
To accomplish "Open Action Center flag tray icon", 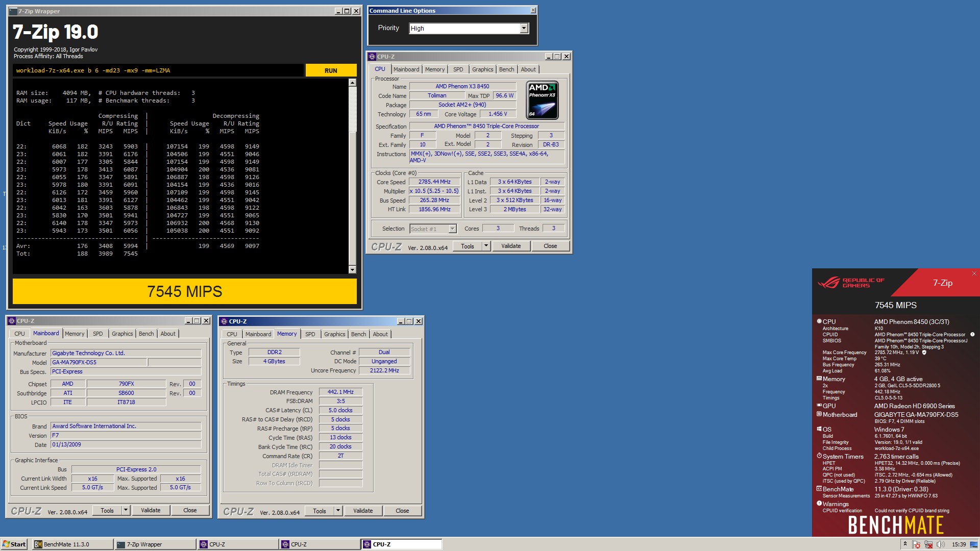I will 916,544.
